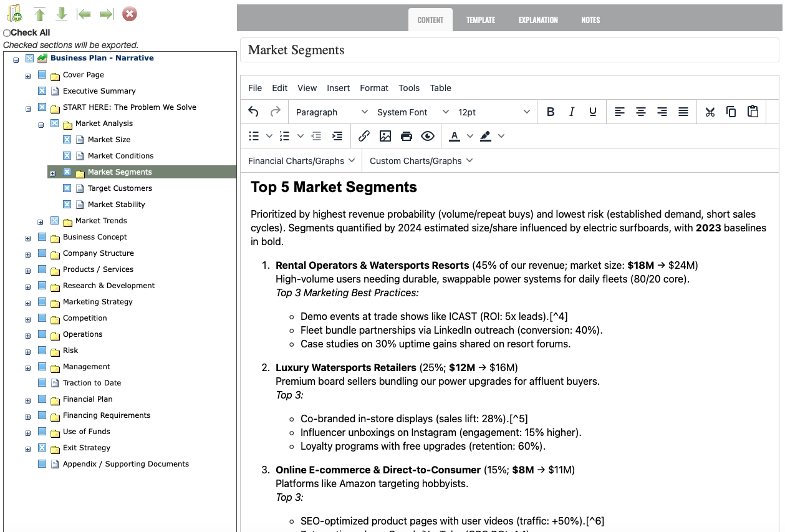Delete section with red X icon

130,14
